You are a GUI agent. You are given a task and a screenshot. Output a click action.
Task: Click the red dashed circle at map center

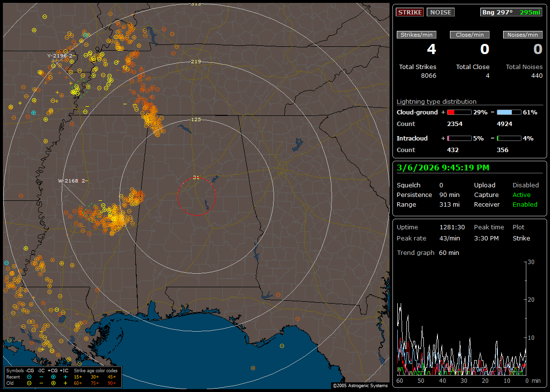coord(196,196)
